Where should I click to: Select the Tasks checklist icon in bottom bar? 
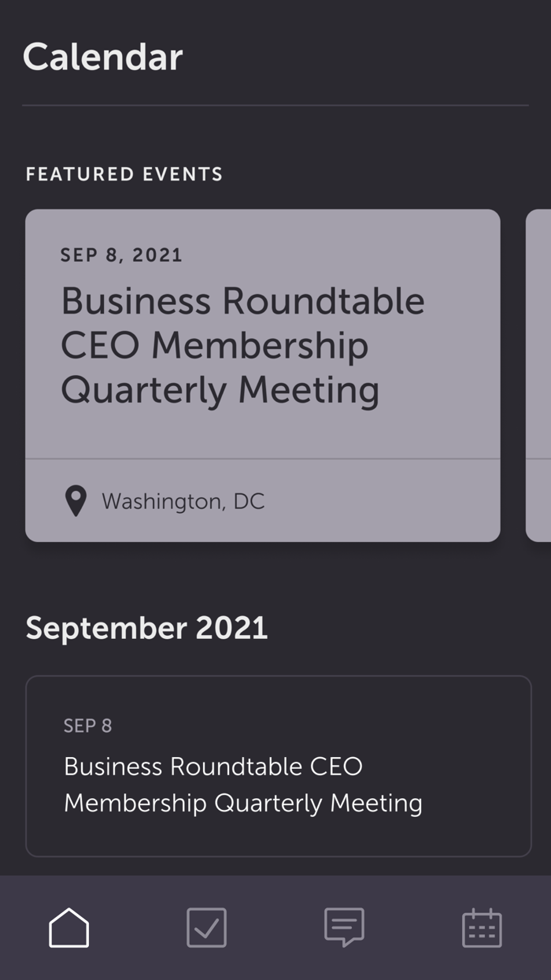pyautogui.click(x=206, y=927)
